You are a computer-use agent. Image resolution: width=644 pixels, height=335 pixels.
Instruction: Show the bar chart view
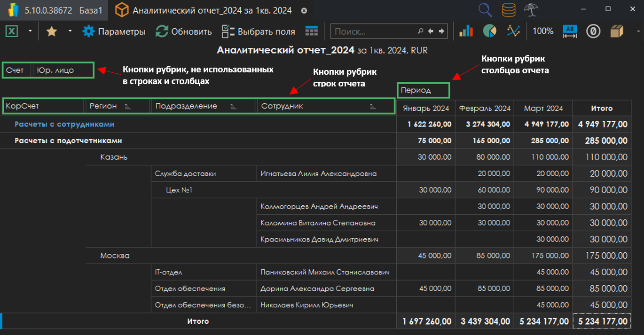click(x=466, y=31)
